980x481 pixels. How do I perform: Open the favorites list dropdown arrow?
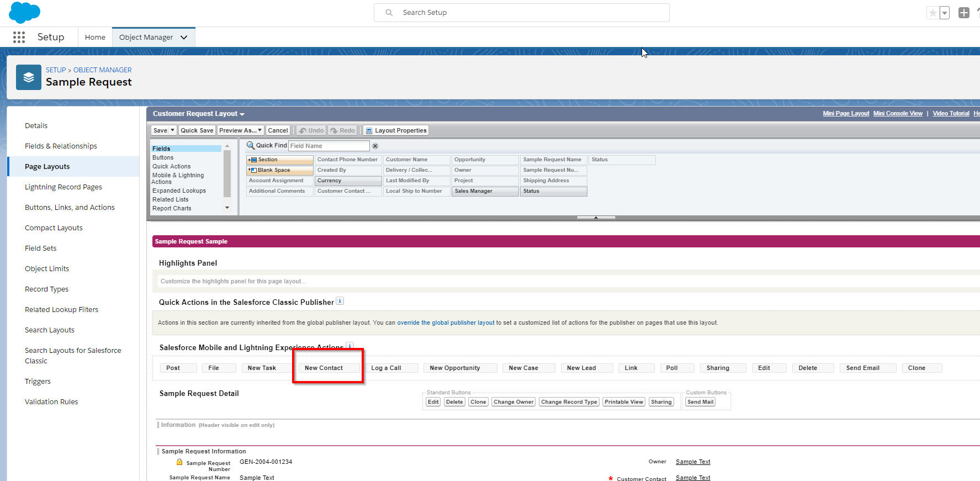(945, 13)
